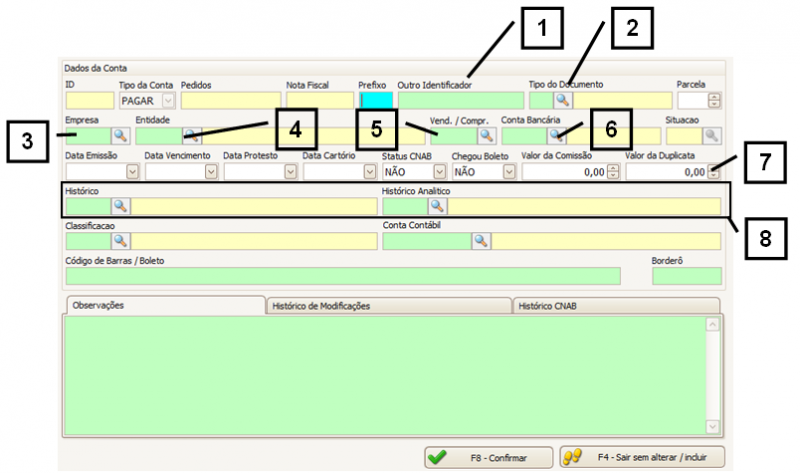Click the Código de Barras / Boleto field
The height and width of the screenshot is (473, 800).
(x=342, y=276)
